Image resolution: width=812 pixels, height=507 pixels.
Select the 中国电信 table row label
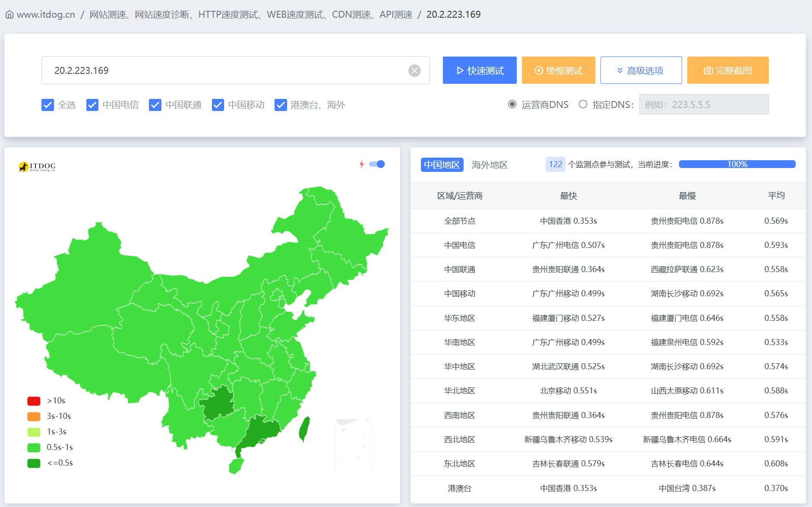coord(460,245)
